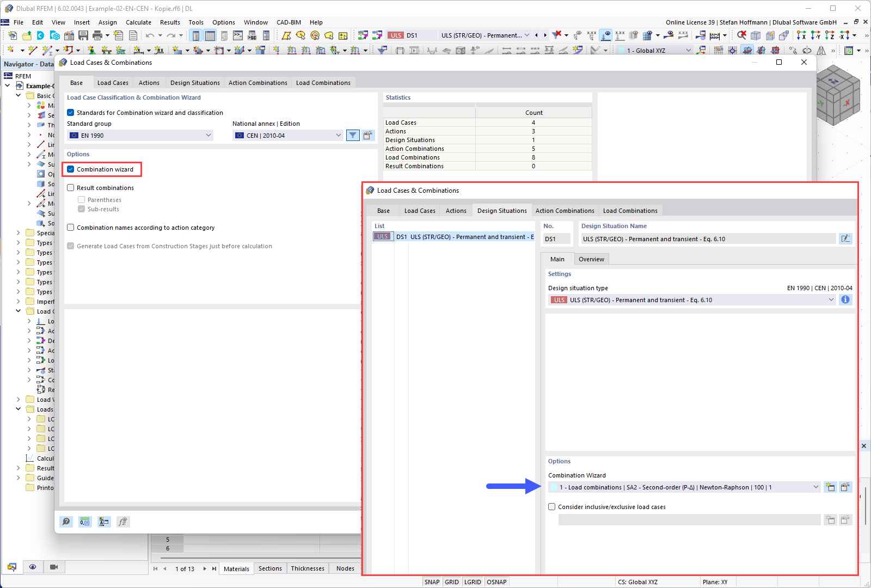Open the Calculate menu
The width and height of the screenshot is (871, 588).
pos(138,22)
